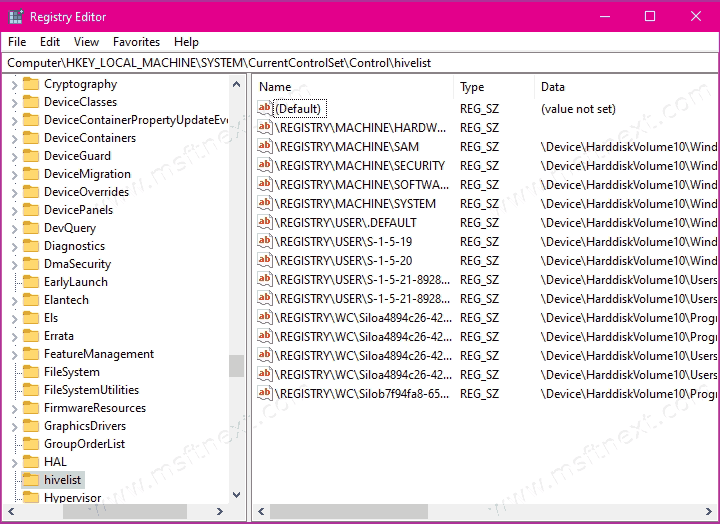Sort values by the Name column header

354,87
